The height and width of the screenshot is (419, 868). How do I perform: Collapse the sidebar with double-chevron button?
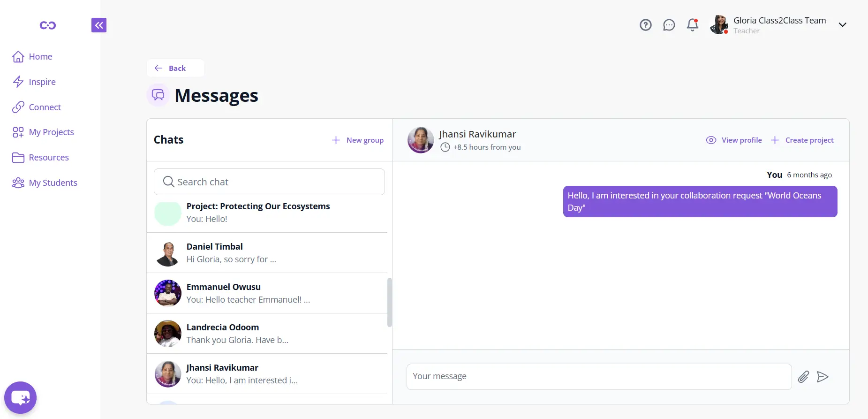point(99,25)
